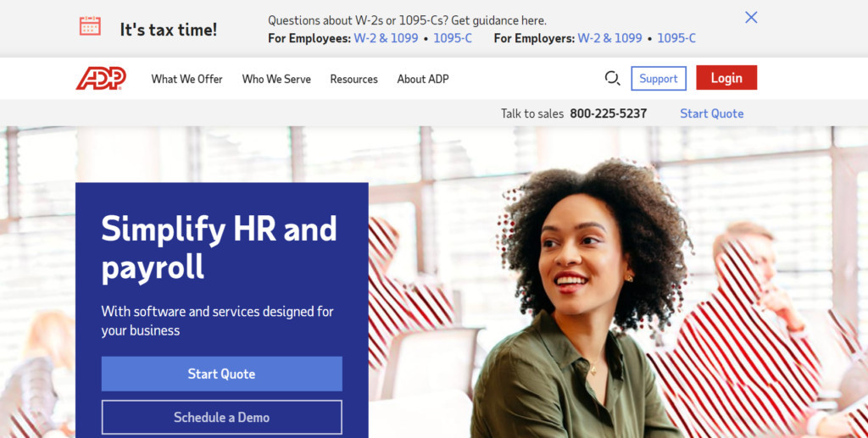Expand the Resources menu
The height and width of the screenshot is (438, 868).
353,79
